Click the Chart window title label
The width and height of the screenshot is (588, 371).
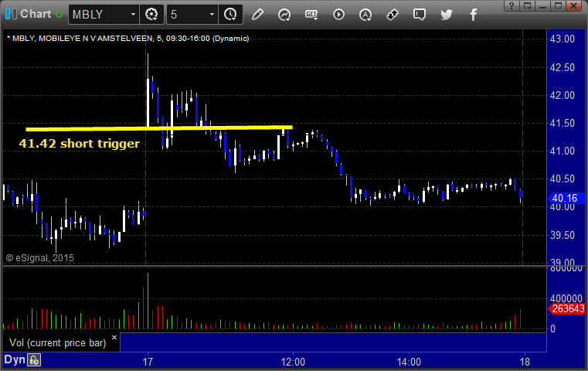pyautogui.click(x=36, y=14)
